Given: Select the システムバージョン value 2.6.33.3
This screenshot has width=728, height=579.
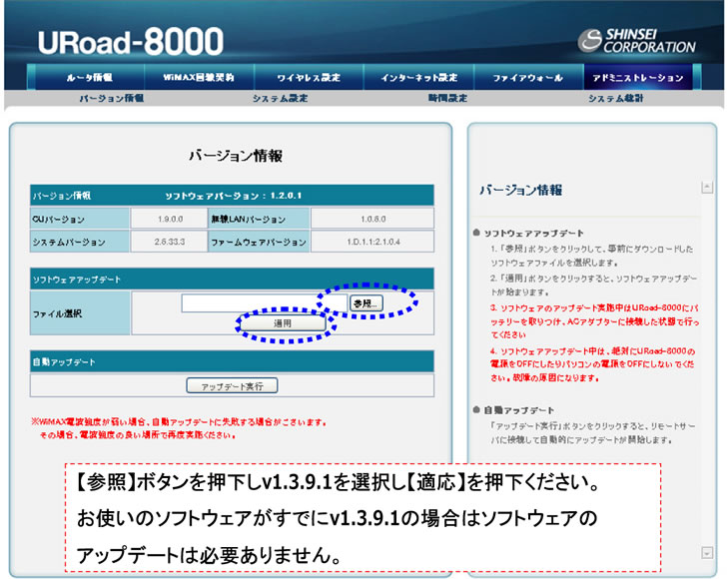Looking at the screenshot, I should tap(170, 242).
